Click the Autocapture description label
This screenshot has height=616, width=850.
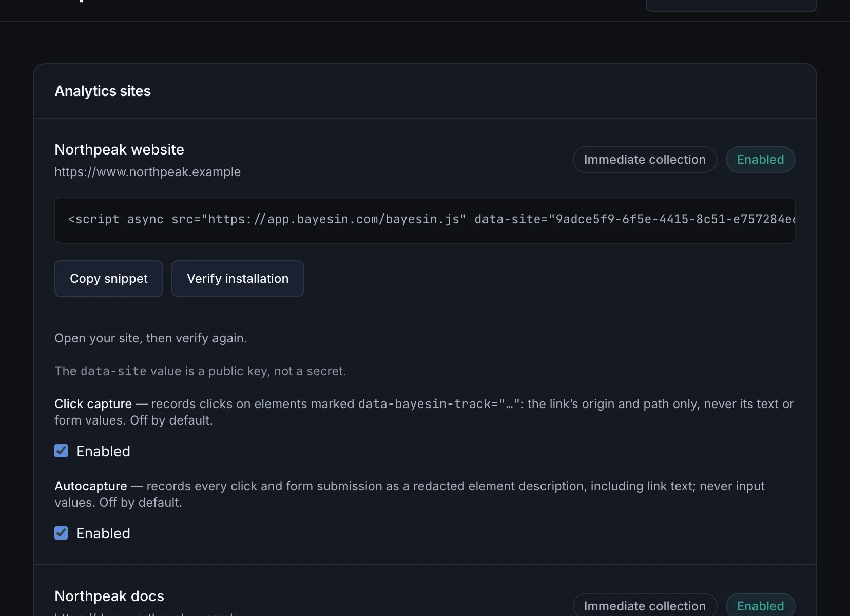410,494
